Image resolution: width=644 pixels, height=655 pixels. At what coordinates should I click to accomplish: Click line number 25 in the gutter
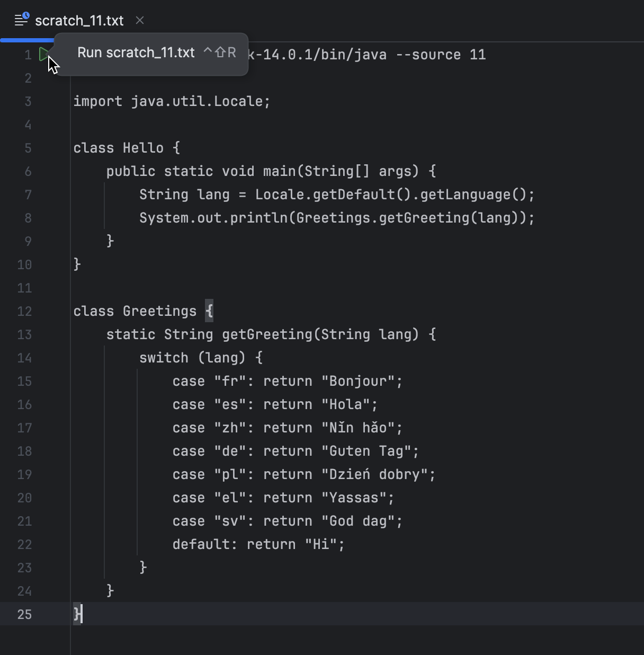[24, 614]
